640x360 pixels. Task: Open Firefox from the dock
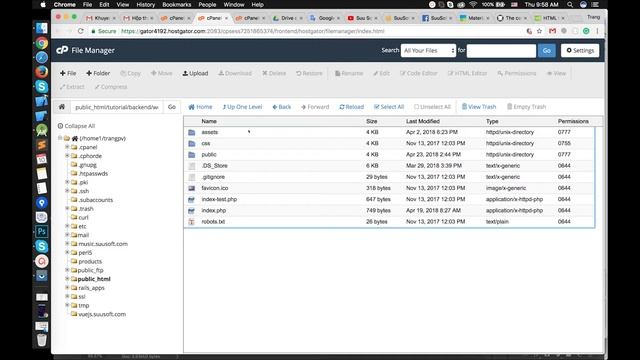coord(41,72)
